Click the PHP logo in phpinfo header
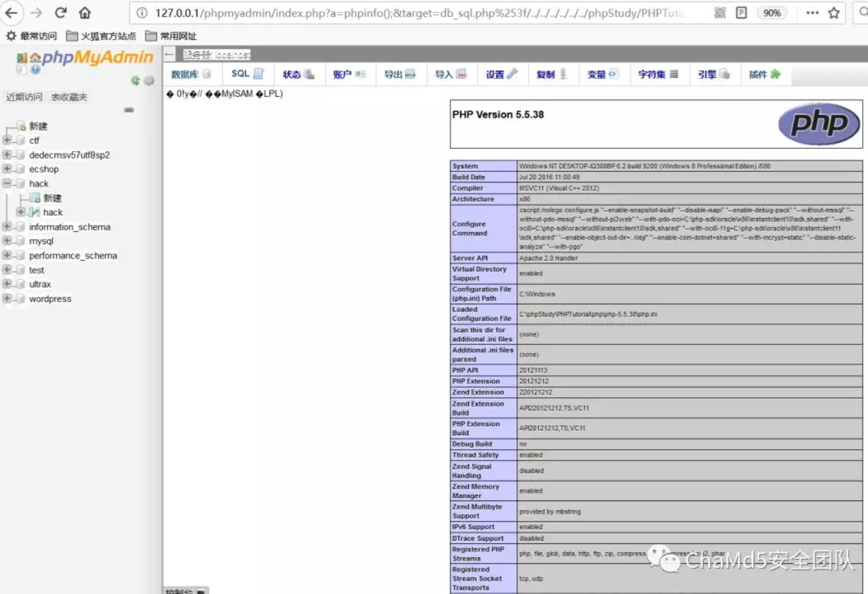This screenshot has width=868, height=594. point(819,124)
